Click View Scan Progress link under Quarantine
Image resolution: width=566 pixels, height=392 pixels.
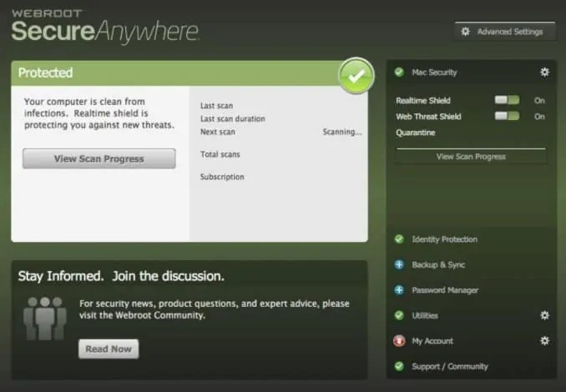pos(471,157)
